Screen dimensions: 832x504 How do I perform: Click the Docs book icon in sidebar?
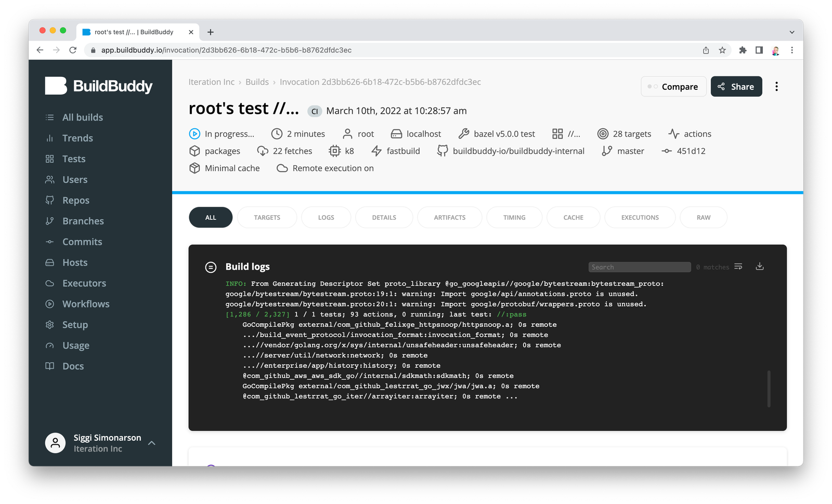pyautogui.click(x=49, y=366)
